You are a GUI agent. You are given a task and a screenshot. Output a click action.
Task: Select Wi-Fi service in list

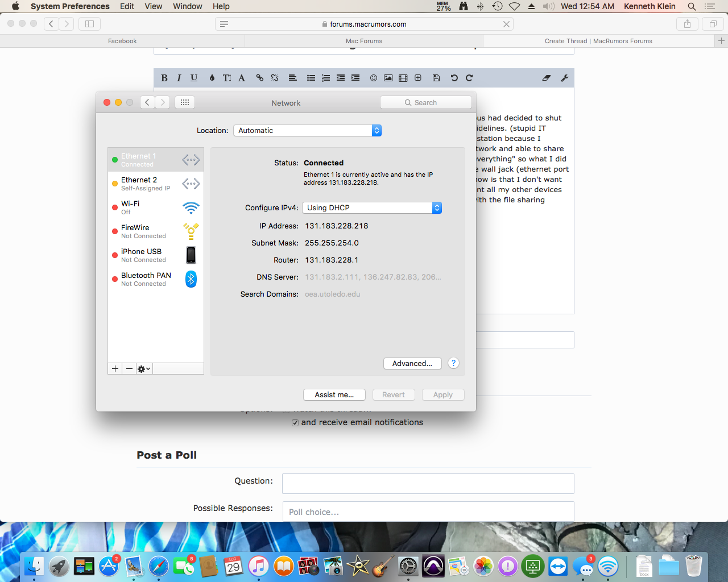pyautogui.click(x=156, y=207)
